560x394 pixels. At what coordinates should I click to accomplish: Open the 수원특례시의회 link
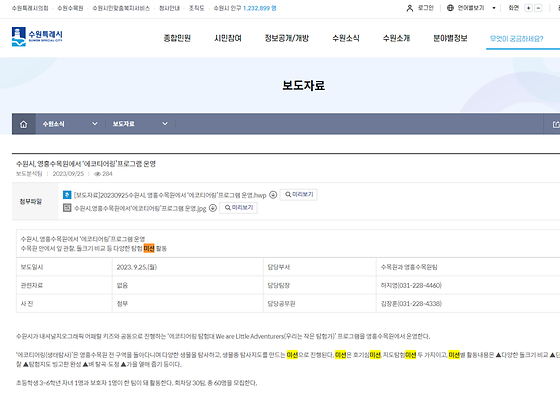pyautogui.click(x=30, y=8)
